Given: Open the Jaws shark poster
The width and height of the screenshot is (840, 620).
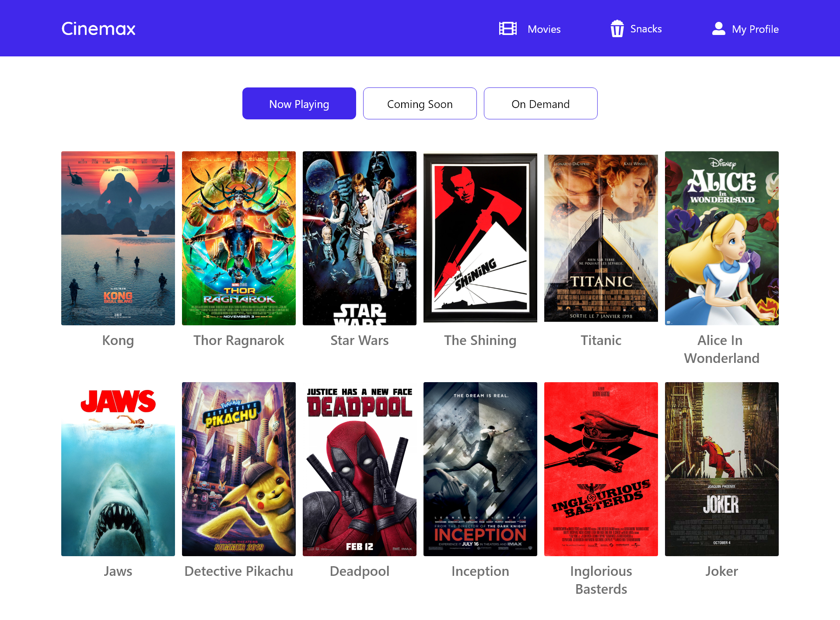Looking at the screenshot, I should 118,469.
